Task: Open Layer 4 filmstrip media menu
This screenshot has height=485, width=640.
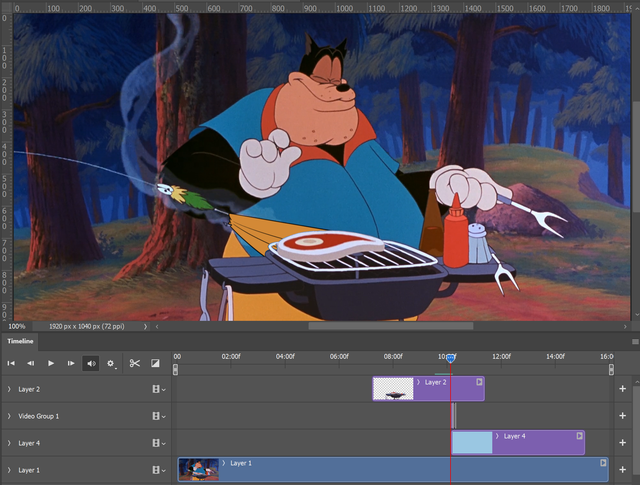Action: click(158, 443)
